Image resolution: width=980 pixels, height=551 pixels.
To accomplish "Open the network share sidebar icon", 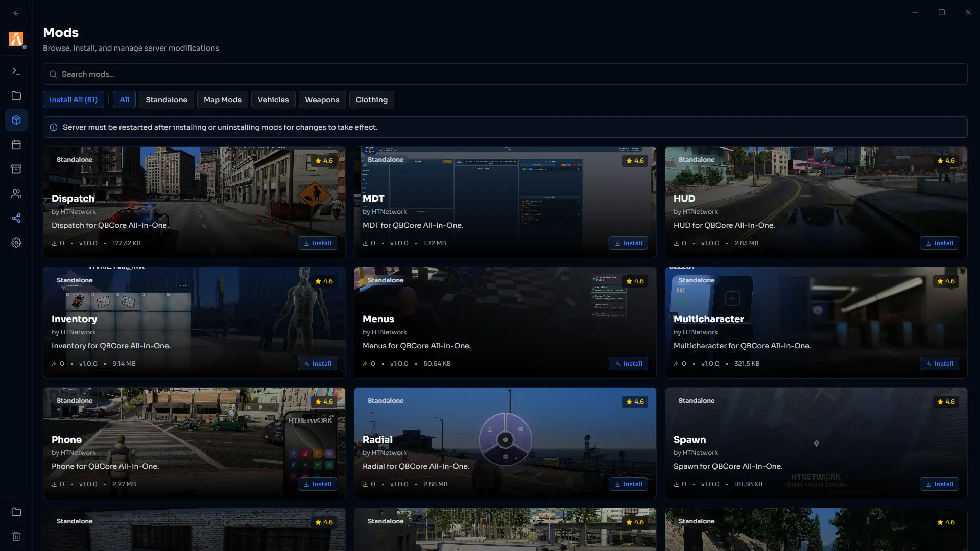I will (x=16, y=218).
